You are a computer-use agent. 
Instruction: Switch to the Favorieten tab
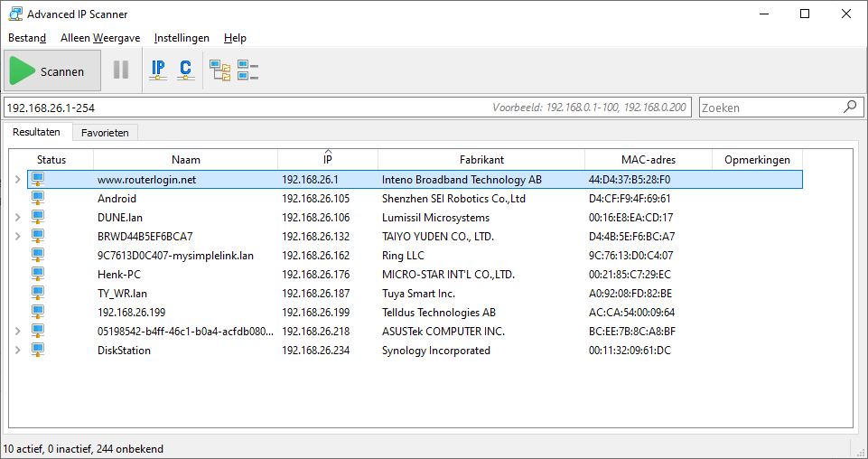click(105, 133)
